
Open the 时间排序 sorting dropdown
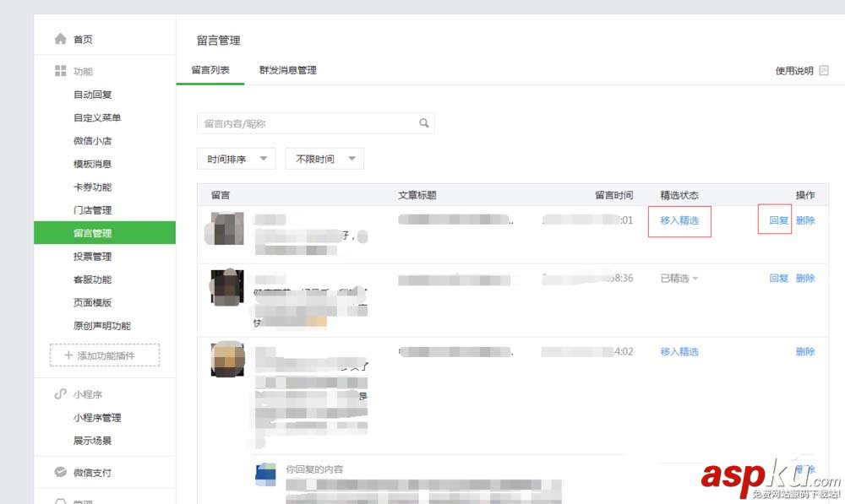coord(236,159)
